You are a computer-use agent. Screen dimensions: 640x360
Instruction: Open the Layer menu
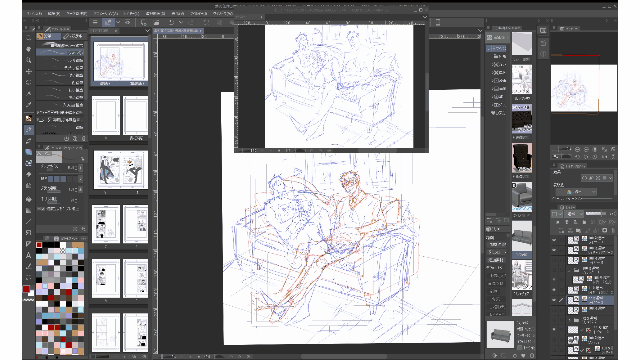point(131,13)
